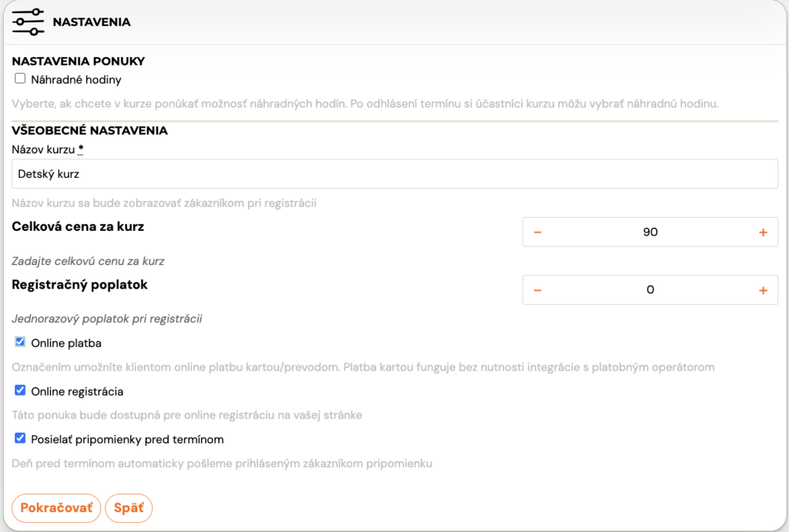789x532 pixels.
Task: Click the Pokračovať button
Action: [56, 508]
